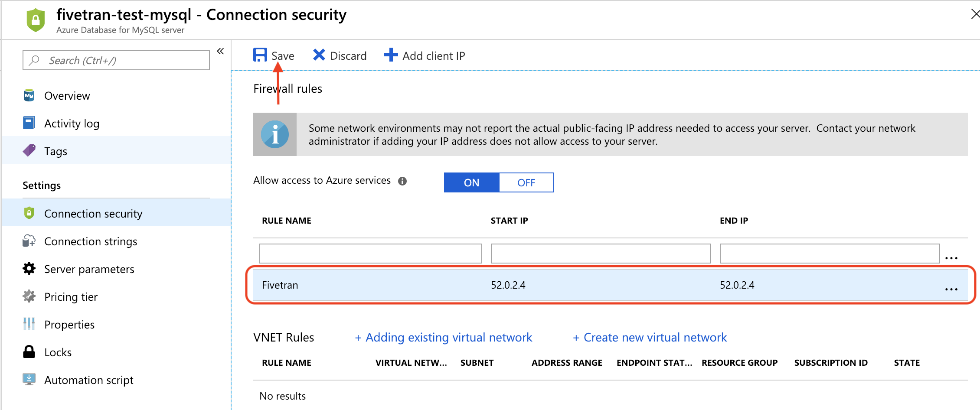The height and width of the screenshot is (410, 980).
Task: Click the Server parameters gear icon
Action: (29, 269)
